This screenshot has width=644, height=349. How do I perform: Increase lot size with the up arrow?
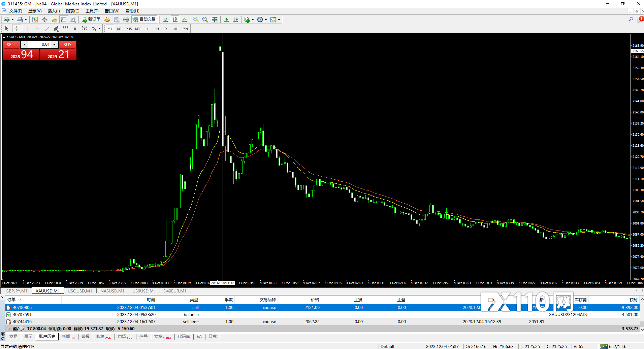click(55, 44)
